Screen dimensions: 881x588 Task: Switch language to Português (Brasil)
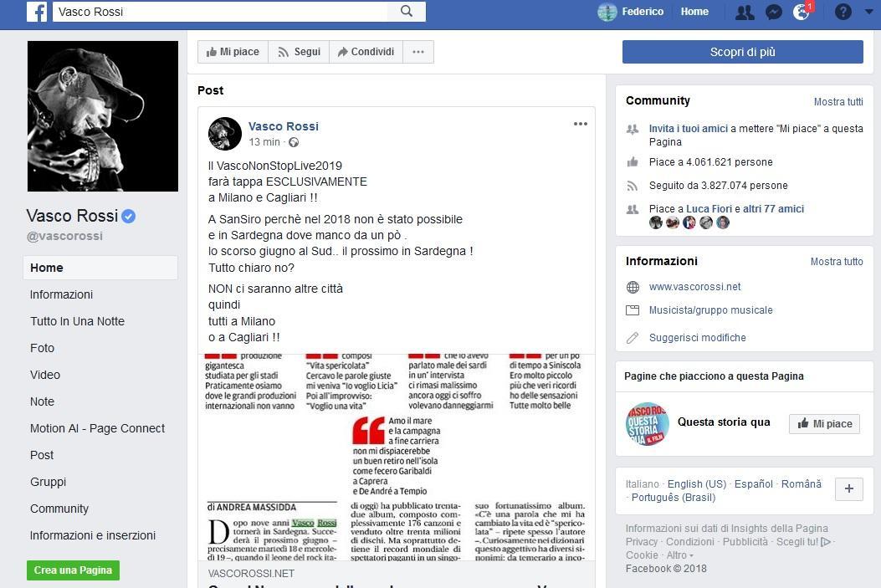(674, 498)
